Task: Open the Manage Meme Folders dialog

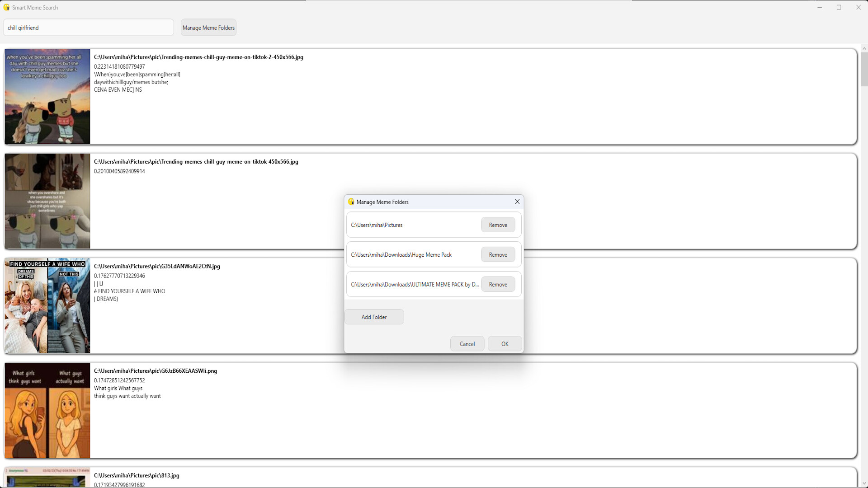Action: (x=208, y=28)
